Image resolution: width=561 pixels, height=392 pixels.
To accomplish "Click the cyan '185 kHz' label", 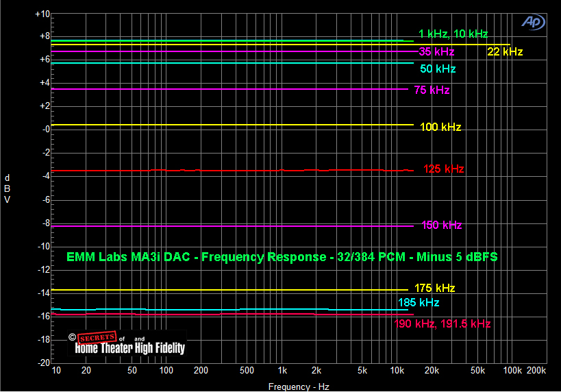I will pyautogui.click(x=419, y=302).
